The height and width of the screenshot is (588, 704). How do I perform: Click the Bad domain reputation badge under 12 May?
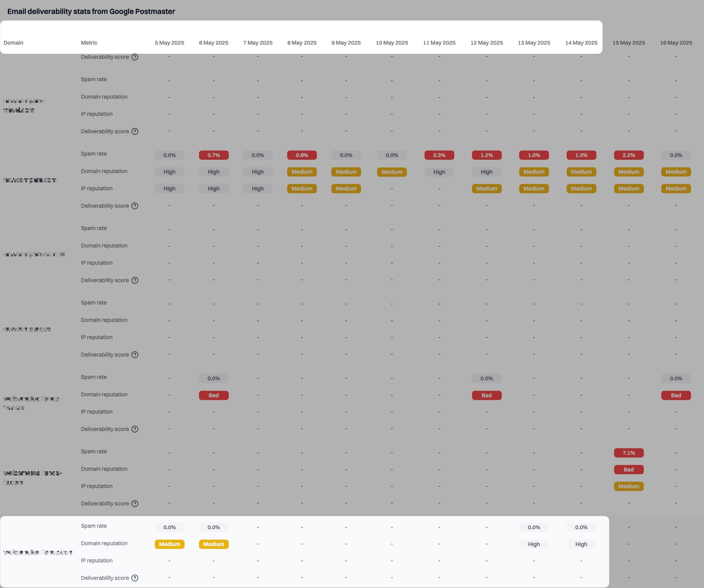[486, 395]
